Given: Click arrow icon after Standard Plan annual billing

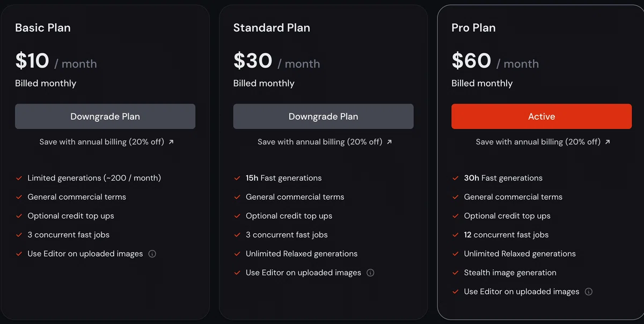Looking at the screenshot, I should pos(390,142).
